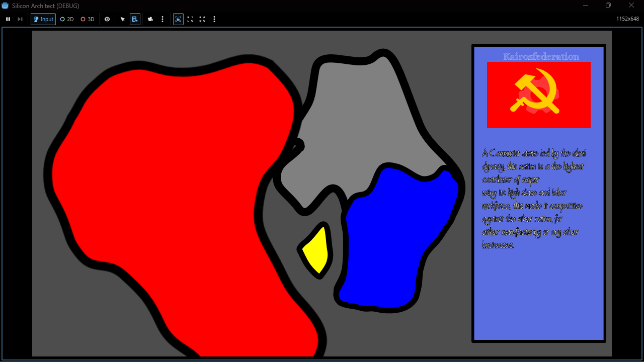Switch to 3D selection mode
This screenshot has width=644, height=362.
point(88,19)
